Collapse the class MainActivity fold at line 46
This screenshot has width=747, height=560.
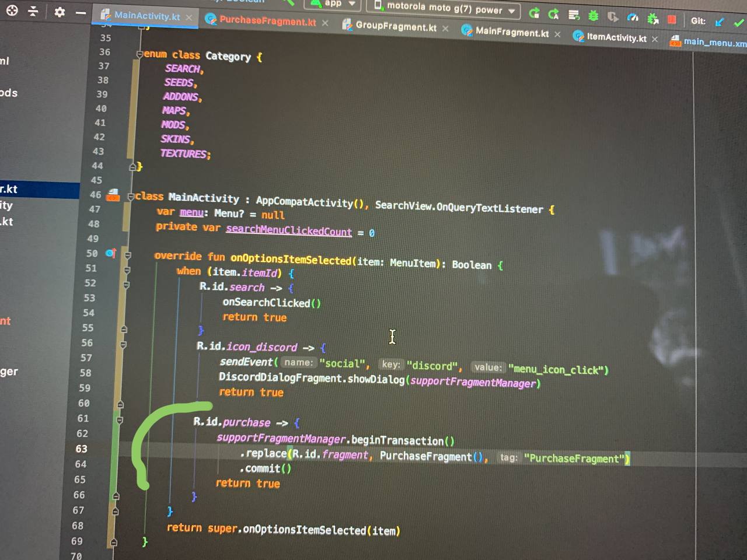(131, 197)
